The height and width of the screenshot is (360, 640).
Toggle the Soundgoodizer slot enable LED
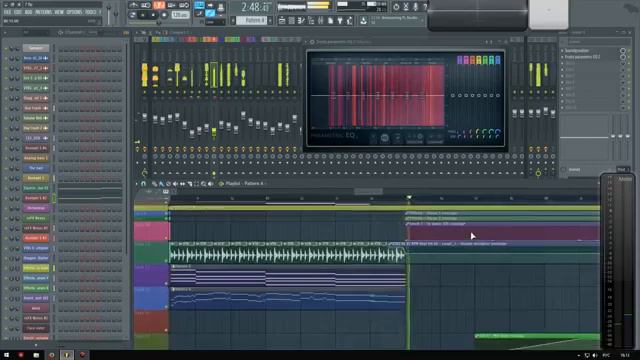[x=629, y=51]
